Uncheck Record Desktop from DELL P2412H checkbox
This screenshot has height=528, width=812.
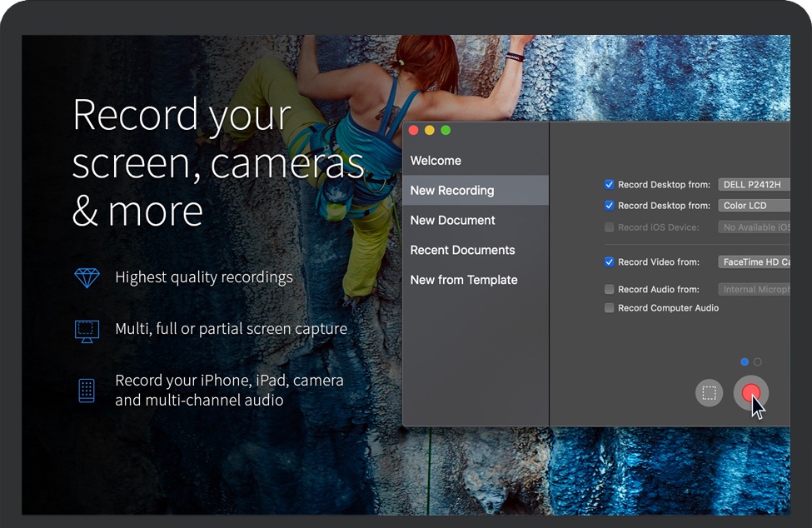click(610, 185)
